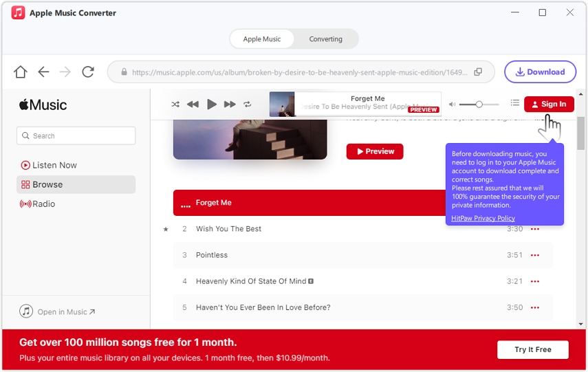This screenshot has height=372, width=588.
Task: Click the scrollbar down arrow
Action: click(580, 324)
